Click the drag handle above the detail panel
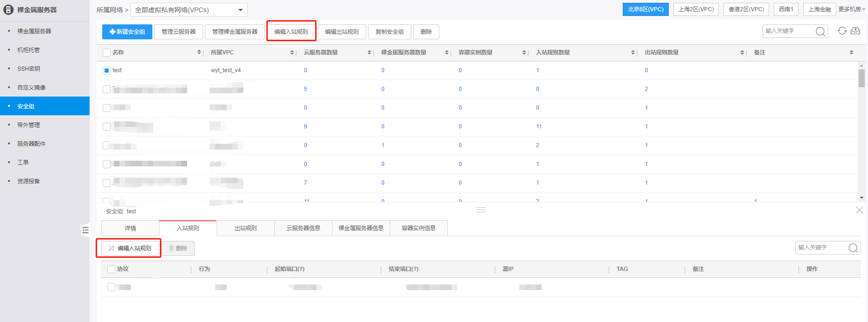Image resolution: width=868 pixels, height=322 pixels. (x=481, y=210)
